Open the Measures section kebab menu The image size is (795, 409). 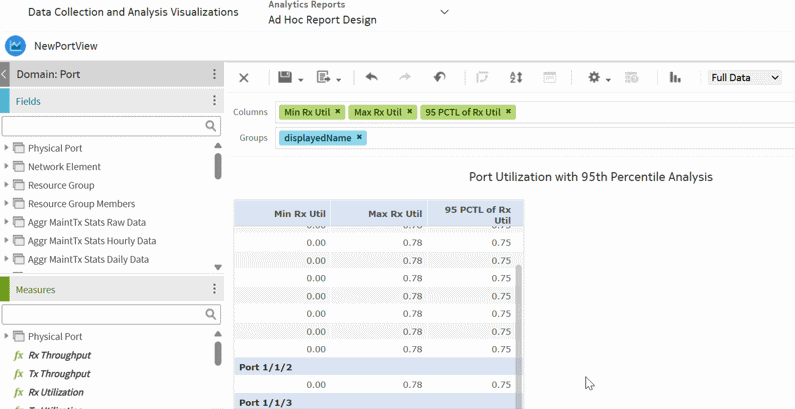point(214,289)
